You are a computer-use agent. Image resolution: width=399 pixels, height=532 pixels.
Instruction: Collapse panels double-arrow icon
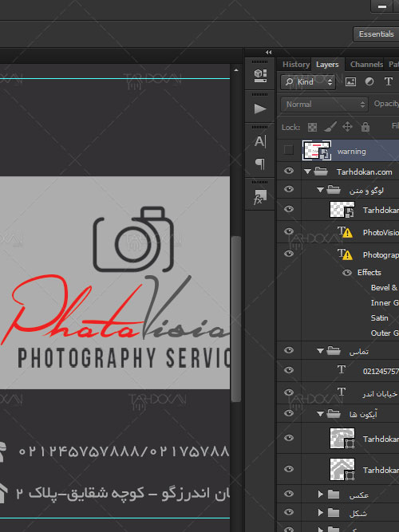(x=269, y=53)
